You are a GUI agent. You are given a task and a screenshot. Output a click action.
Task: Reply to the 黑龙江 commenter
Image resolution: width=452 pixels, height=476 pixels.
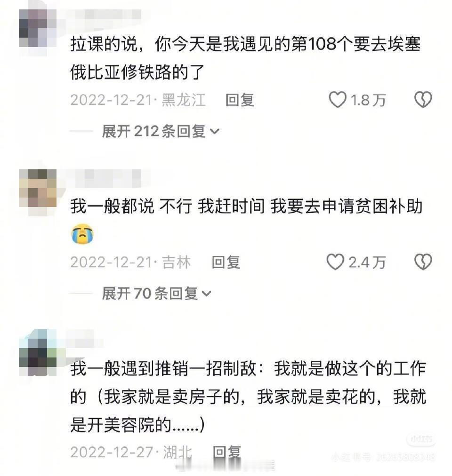[240, 100]
